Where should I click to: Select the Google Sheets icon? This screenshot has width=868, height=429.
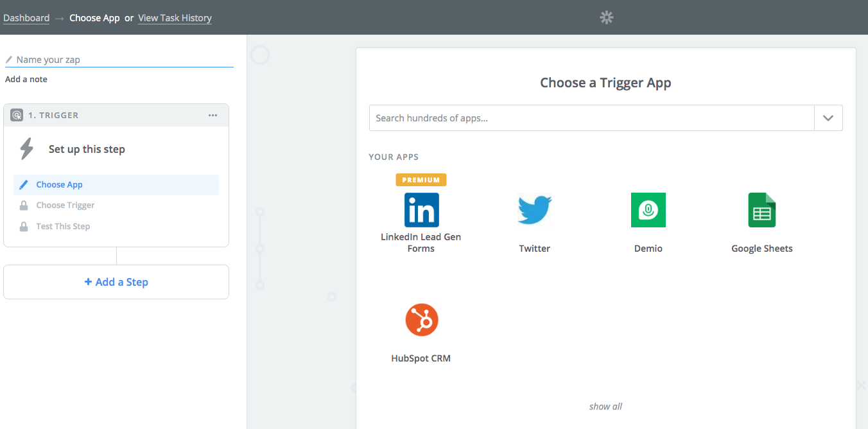point(762,210)
